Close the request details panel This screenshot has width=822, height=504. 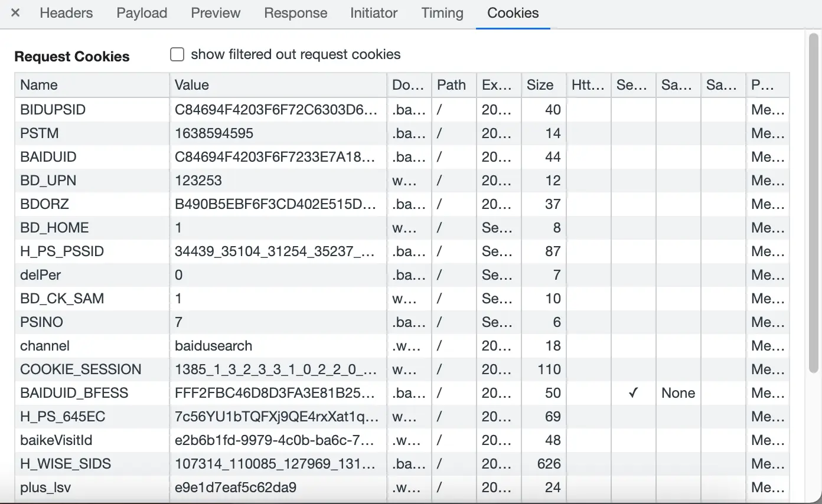click(x=15, y=13)
